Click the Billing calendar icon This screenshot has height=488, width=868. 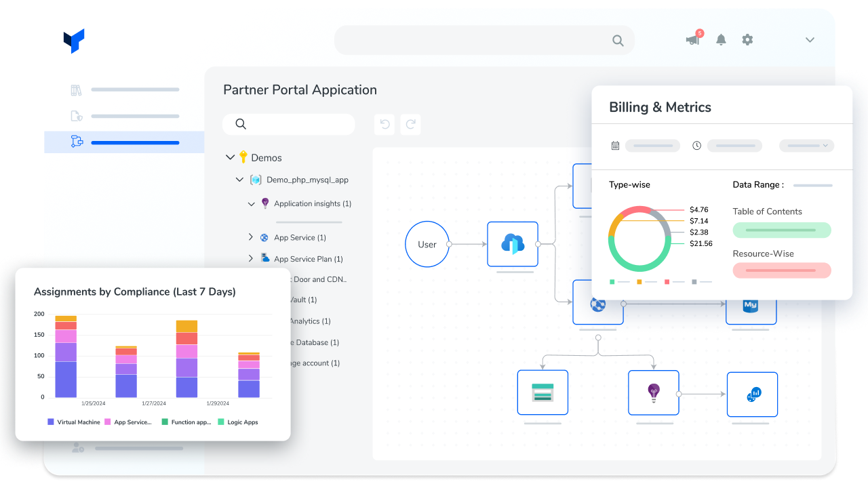tap(615, 146)
